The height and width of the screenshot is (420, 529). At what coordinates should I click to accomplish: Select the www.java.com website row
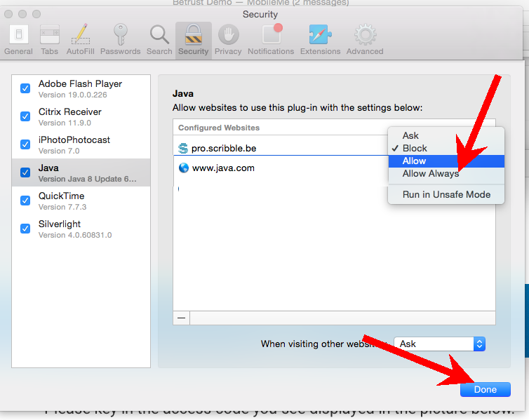coord(281,168)
